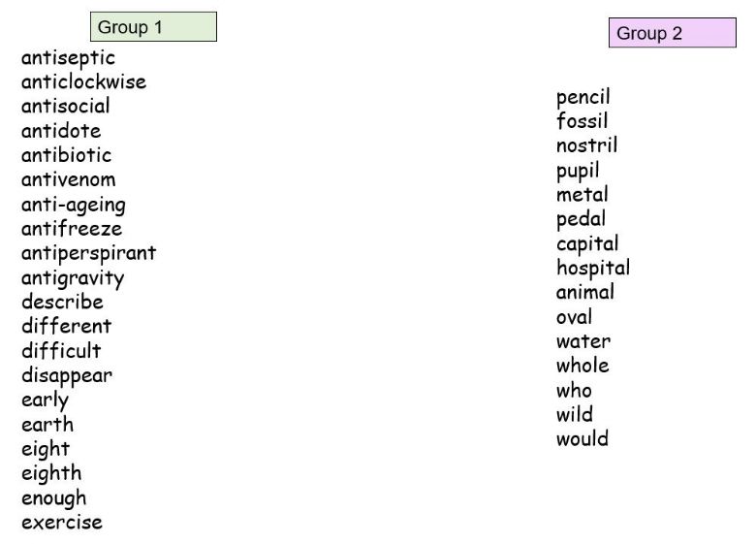Click the word disappear
The height and width of the screenshot is (544, 756).
(x=67, y=375)
